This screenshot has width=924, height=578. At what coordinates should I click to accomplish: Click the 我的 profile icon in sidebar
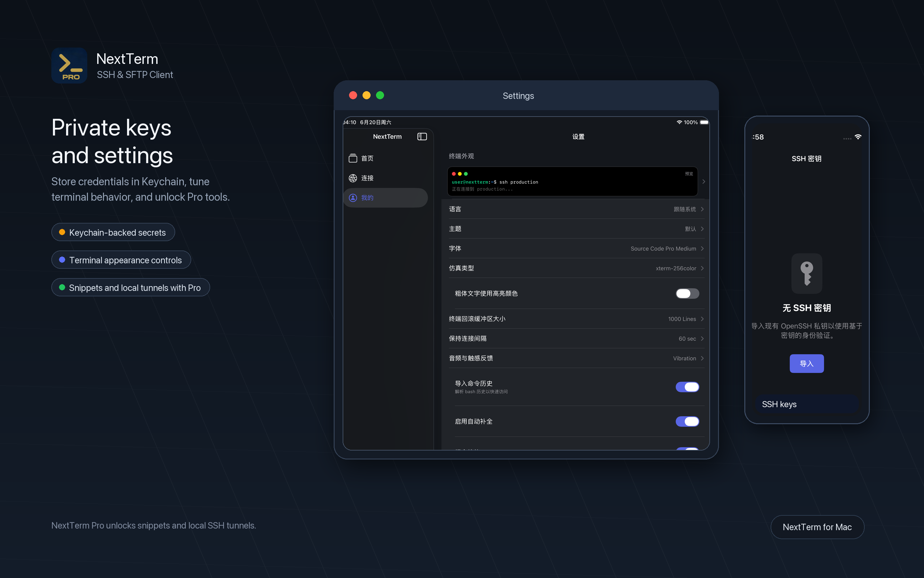point(353,197)
